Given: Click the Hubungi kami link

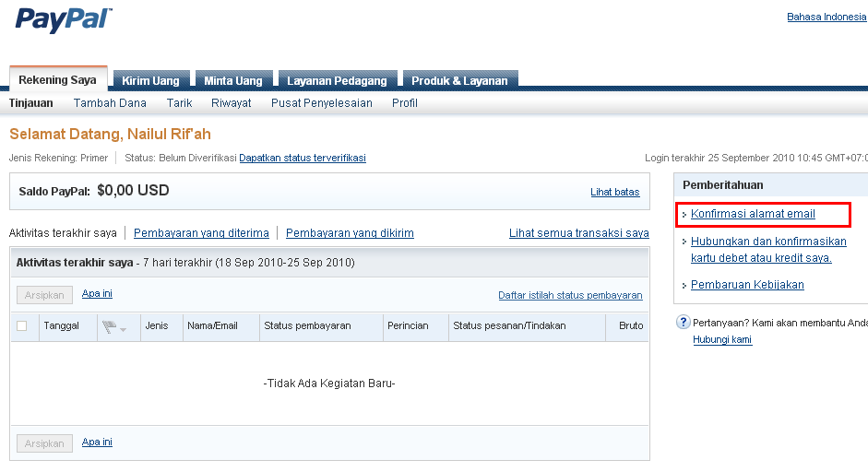Looking at the screenshot, I should 722,339.
